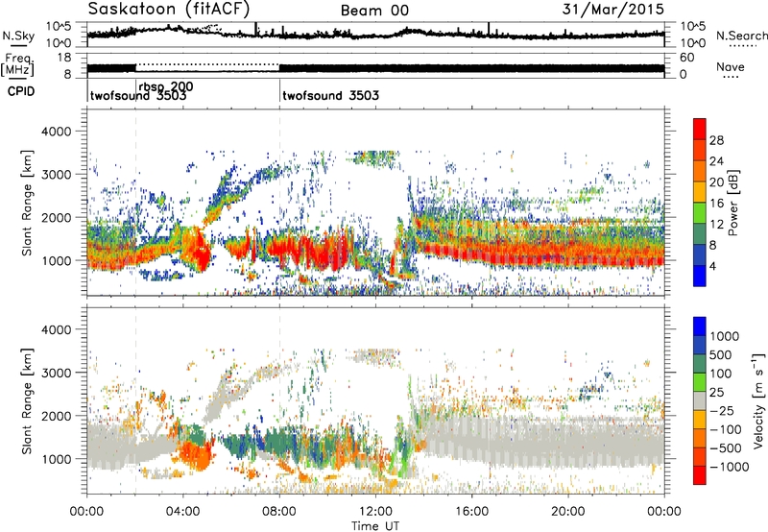Click the 'N.Sky' legend label
768x532 pixels.
pos(18,36)
